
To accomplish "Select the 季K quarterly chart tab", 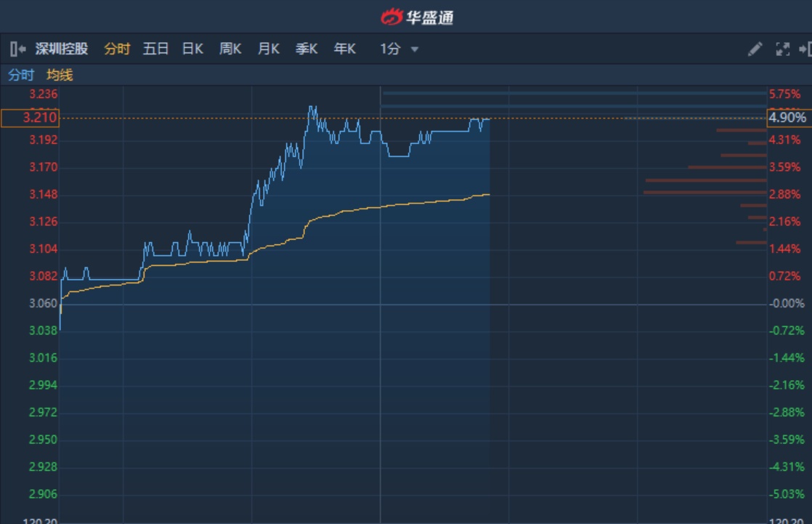I will 306,49.
